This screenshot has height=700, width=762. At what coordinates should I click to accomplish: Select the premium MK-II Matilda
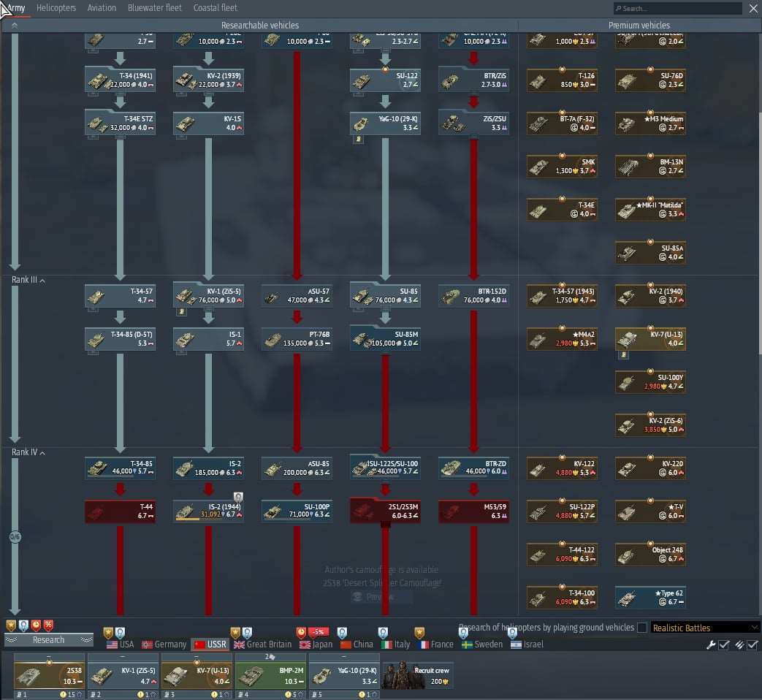point(650,210)
